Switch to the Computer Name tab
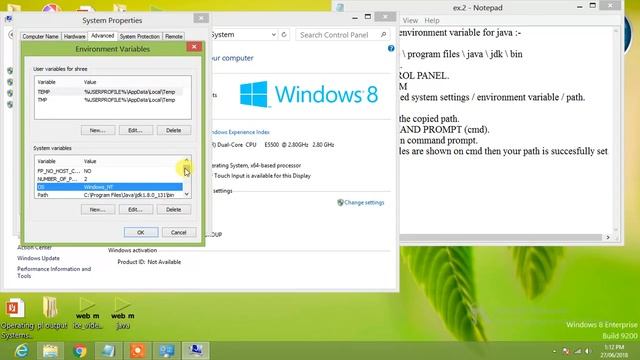640x360 pixels. (x=40, y=36)
